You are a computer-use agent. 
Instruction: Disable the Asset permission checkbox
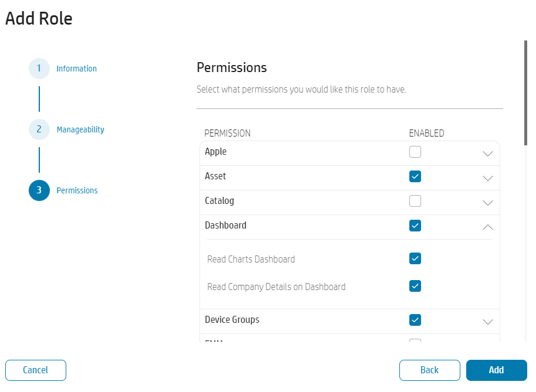pos(415,176)
